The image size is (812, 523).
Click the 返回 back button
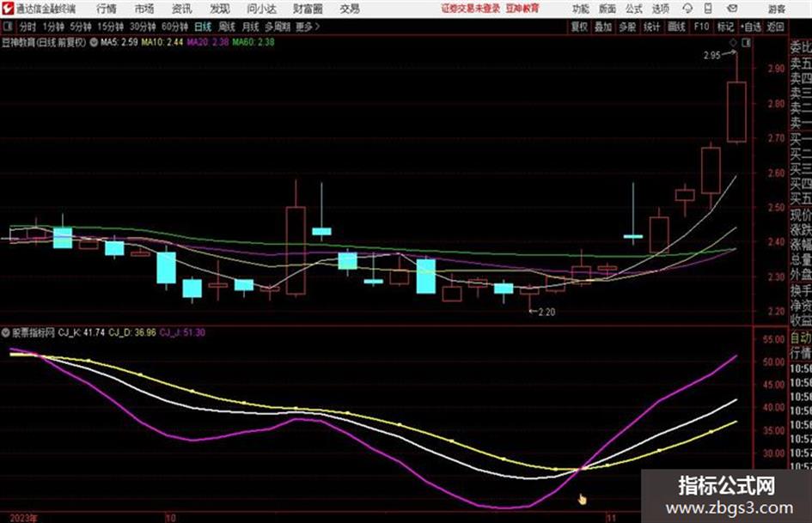[x=775, y=27]
